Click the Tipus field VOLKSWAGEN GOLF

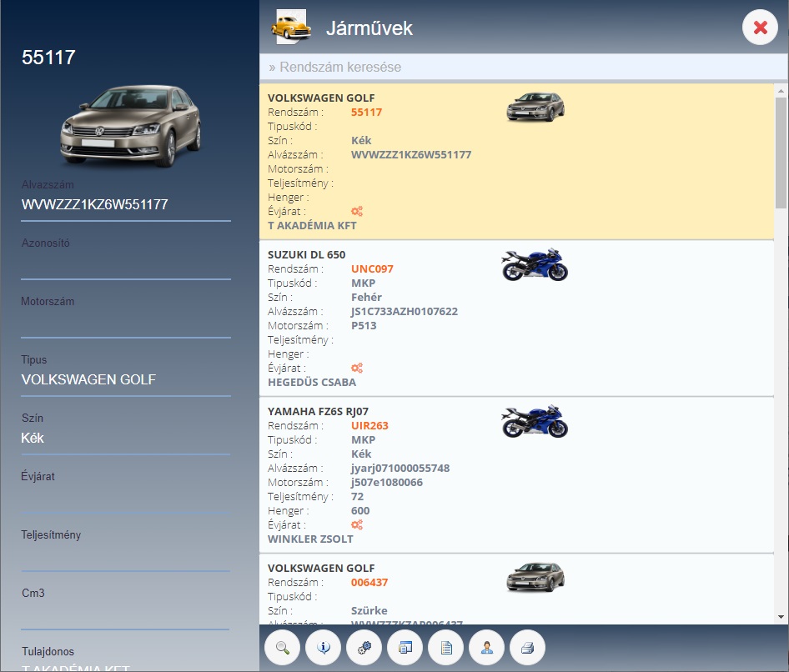point(126,379)
